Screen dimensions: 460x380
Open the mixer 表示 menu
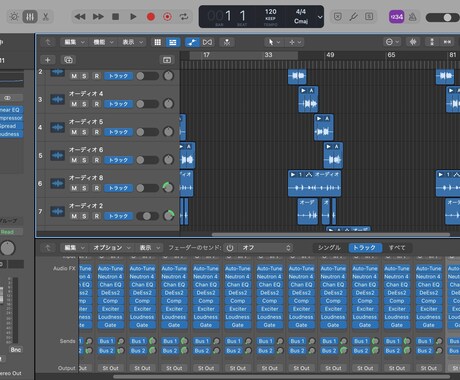149,248
